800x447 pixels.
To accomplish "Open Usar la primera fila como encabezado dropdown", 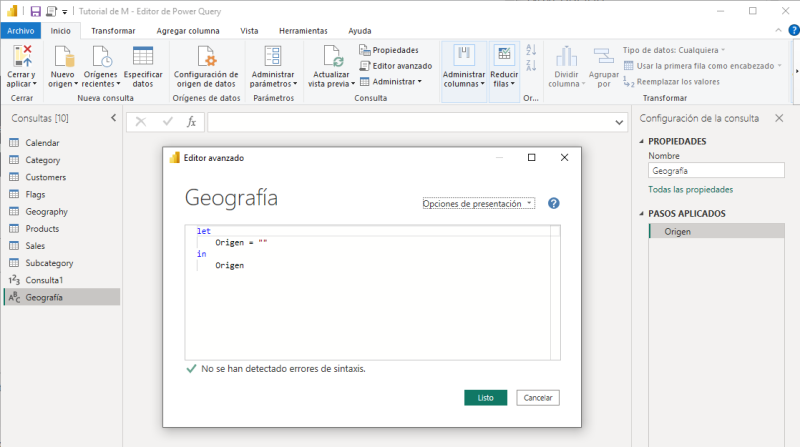I will pos(703,66).
